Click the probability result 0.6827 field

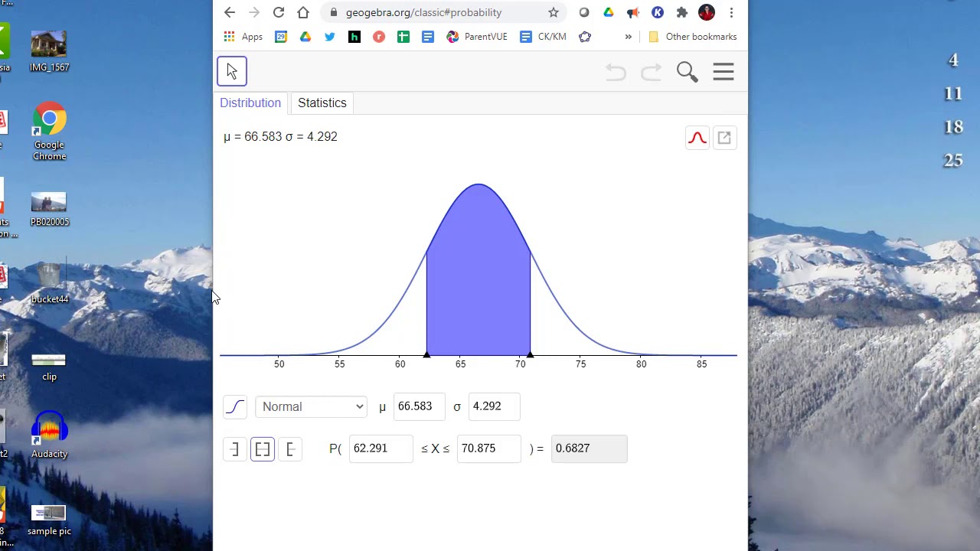tap(589, 448)
